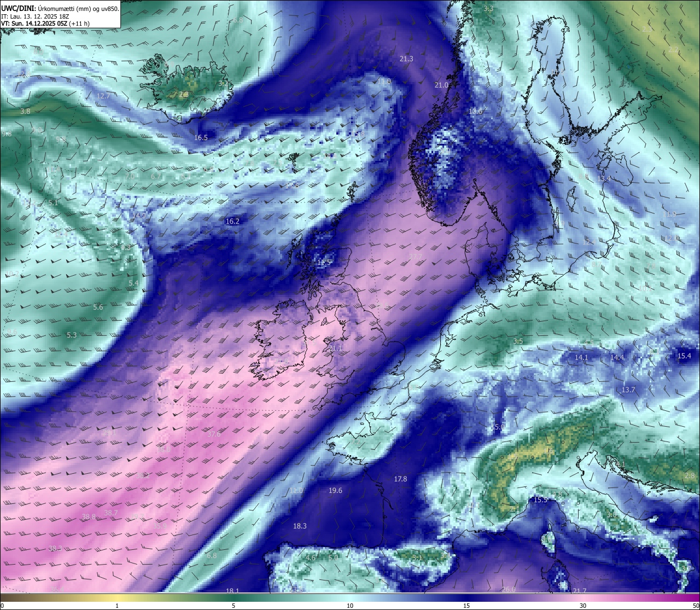The width and height of the screenshot is (700, 610).
Task: Click the 21.3 value over the Norwegian Sea
Action: [x=406, y=59]
